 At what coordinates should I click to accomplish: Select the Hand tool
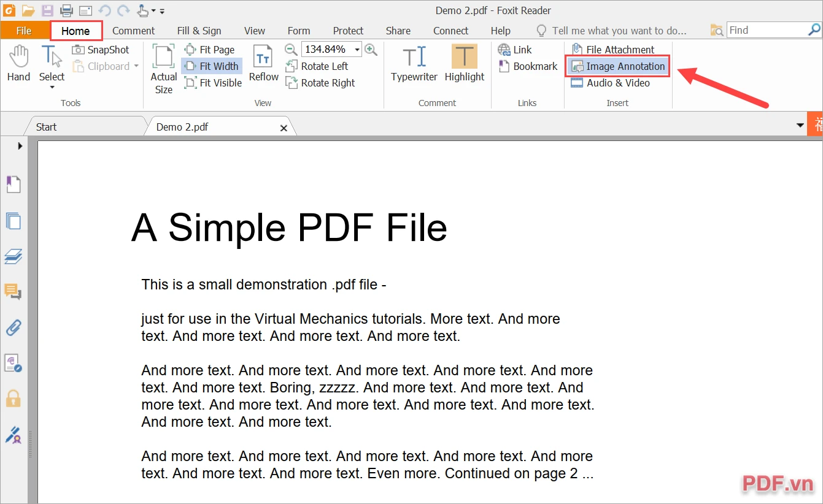18,63
